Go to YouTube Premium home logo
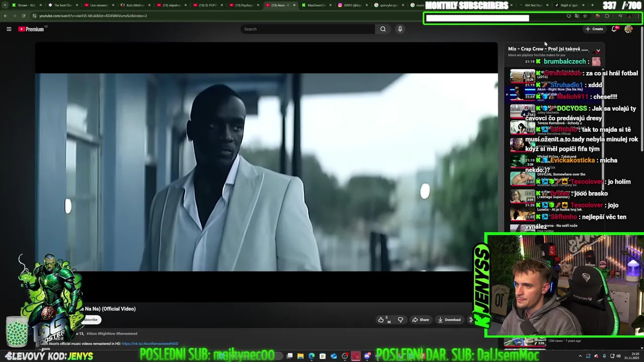 [32, 29]
